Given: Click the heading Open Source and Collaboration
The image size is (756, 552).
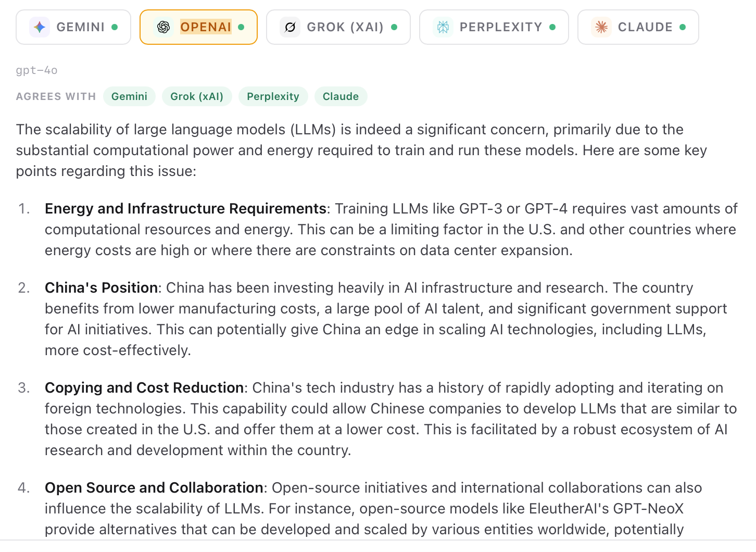Looking at the screenshot, I should pos(154,488).
